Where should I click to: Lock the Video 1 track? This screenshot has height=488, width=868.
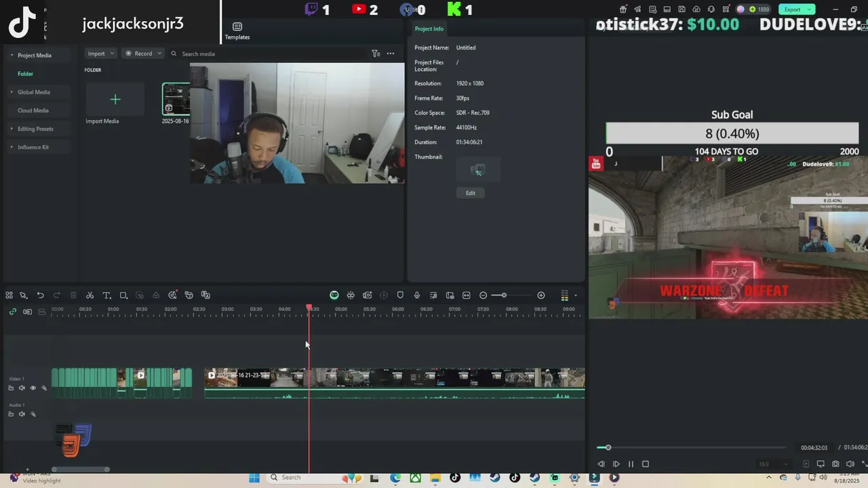[x=11, y=388]
